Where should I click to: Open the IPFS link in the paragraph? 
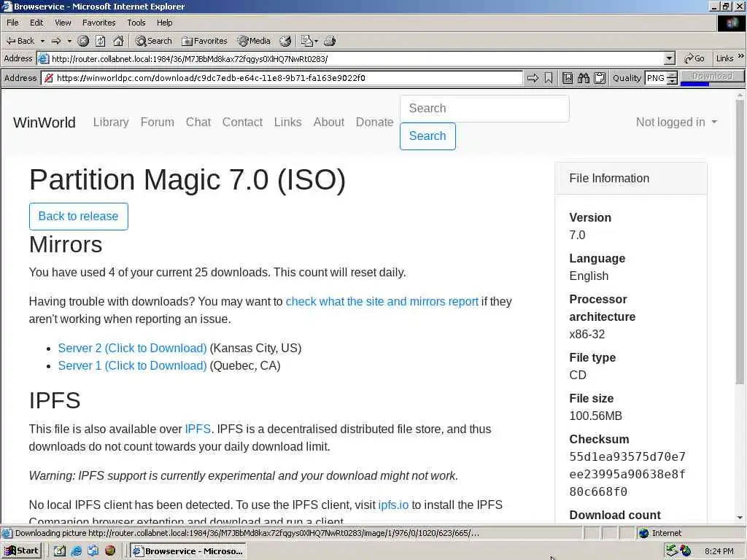(198, 429)
